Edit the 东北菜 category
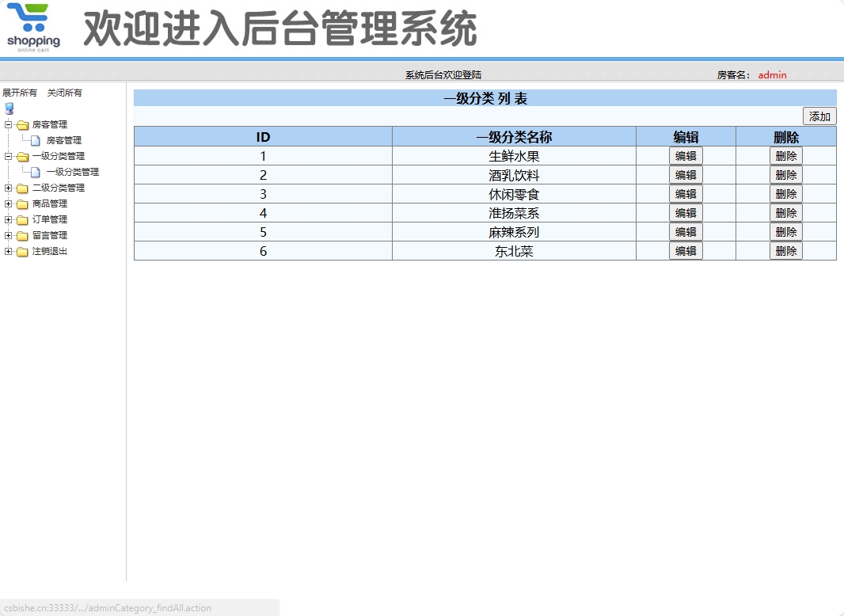Viewport: 844px width, 616px height. pos(686,251)
